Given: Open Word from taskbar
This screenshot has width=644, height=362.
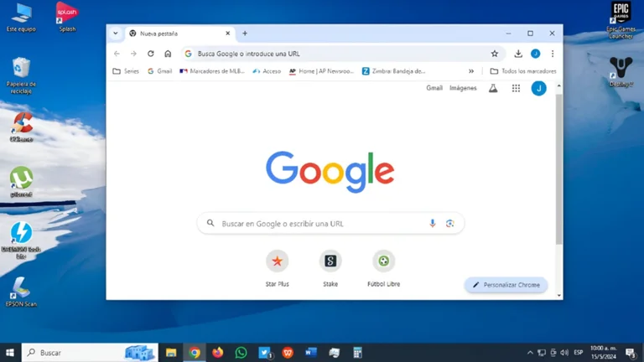Looking at the screenshot, I should point(311,353).
